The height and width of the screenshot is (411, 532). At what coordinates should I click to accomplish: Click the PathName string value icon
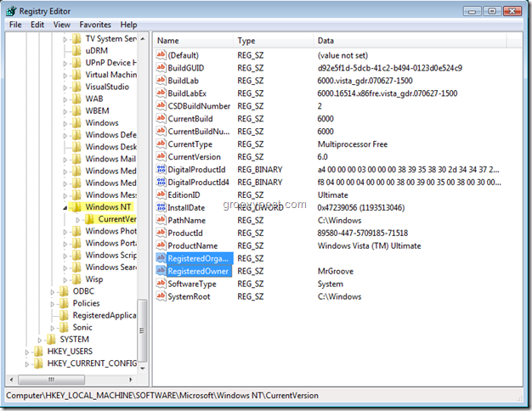click(x=161, y=220)
